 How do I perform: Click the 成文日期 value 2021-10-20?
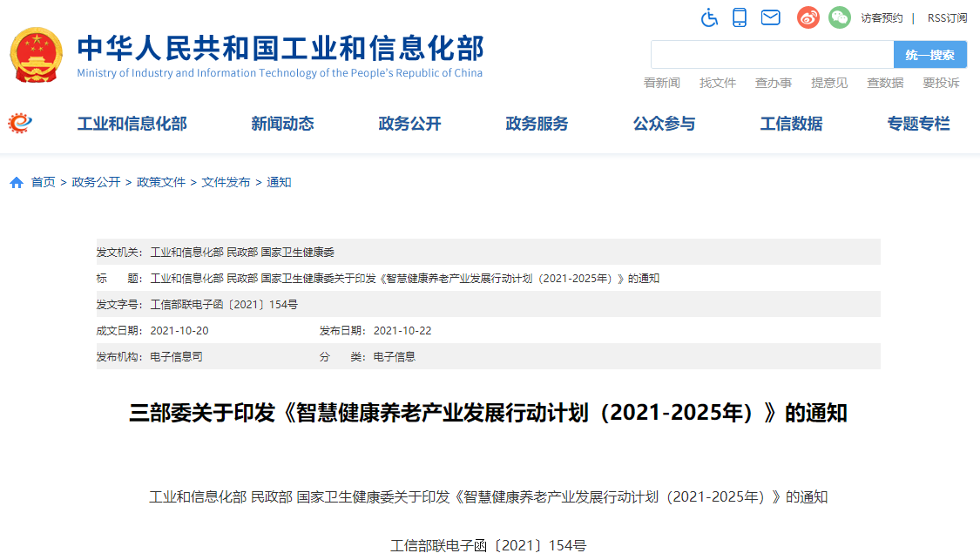[179, 331]
